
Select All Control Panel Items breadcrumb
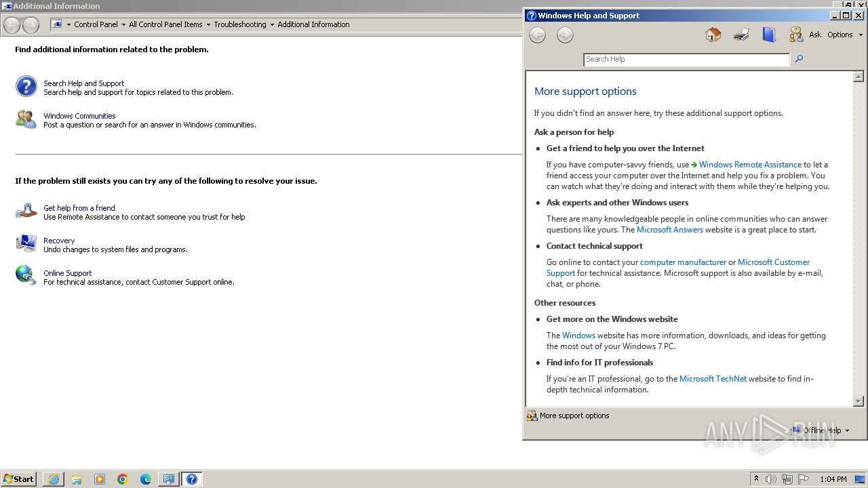[x=165, y=24]
